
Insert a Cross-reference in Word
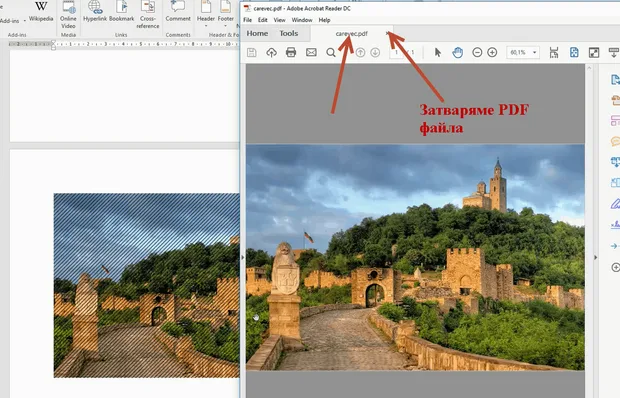147,15
